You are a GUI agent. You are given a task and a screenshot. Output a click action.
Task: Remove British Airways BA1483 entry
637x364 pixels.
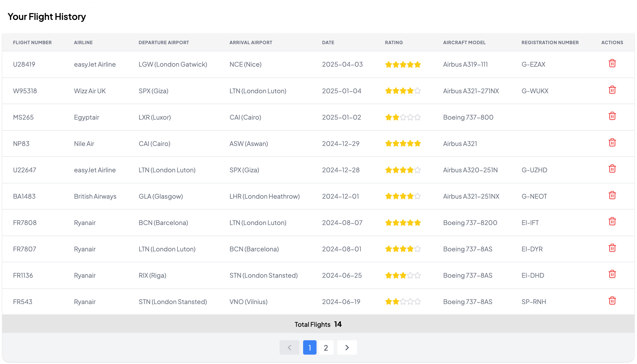click(612, 195)
